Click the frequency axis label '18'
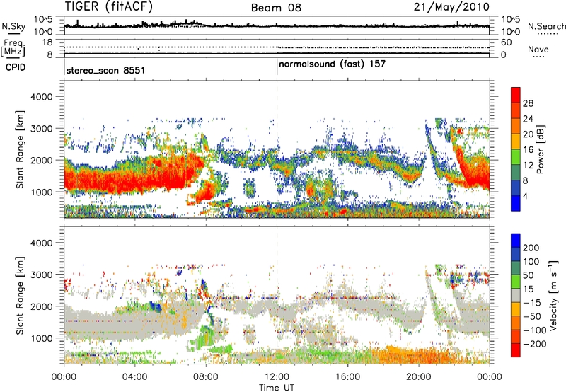 tap(47, 42)
